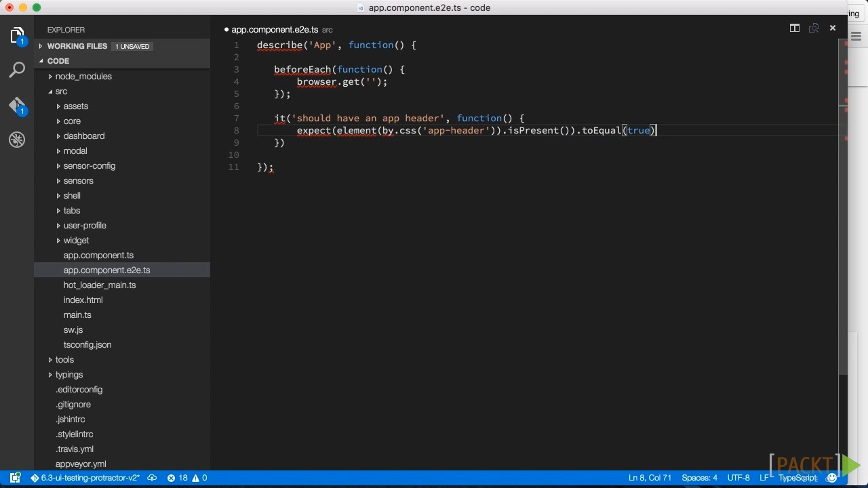Open warnings count 0 in status bar
Image resolution: width=868 pixels, height=488 pixels.
tap(200, 478)
